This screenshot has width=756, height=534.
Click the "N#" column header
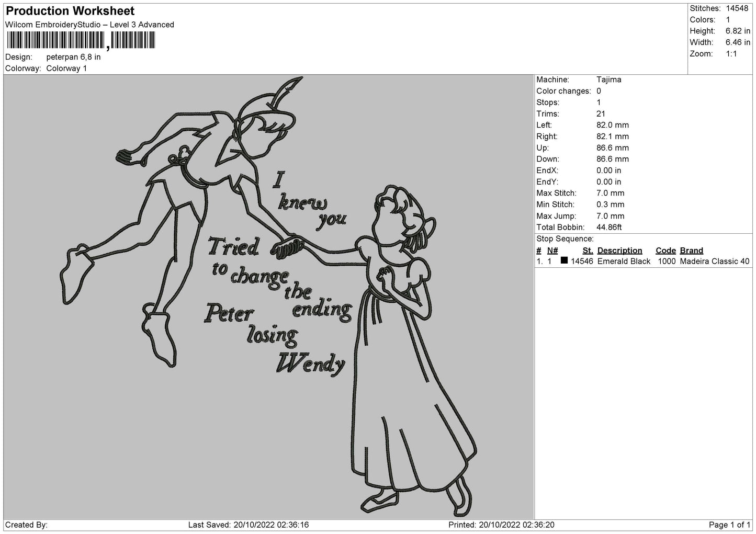point(552,251)
